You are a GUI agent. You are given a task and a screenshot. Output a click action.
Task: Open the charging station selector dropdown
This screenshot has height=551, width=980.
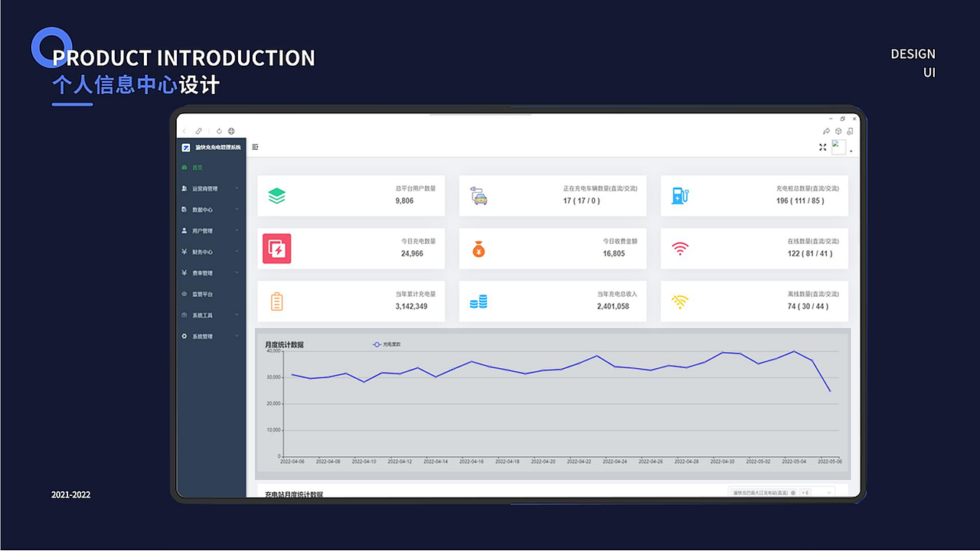pyautogui.click(x=781, y=493)
